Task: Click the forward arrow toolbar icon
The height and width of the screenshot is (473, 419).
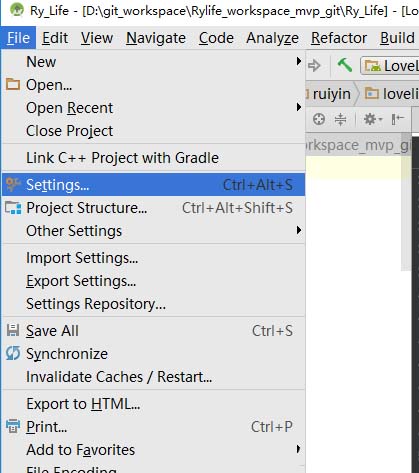Action: point(314,65)
